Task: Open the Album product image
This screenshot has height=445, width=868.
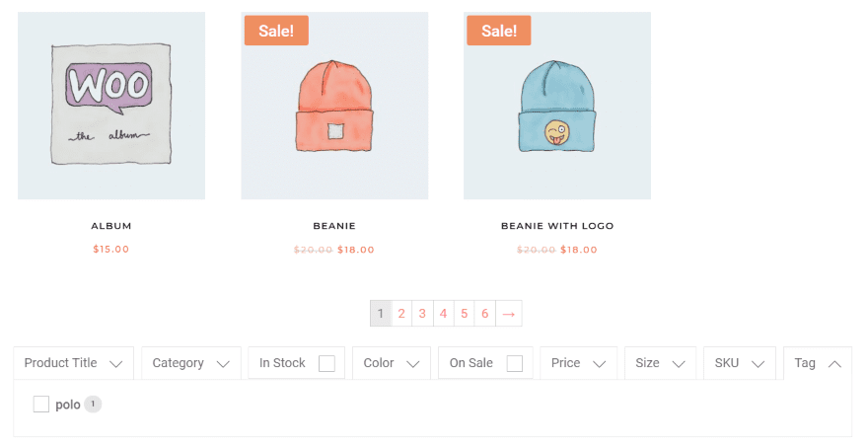Action: pyautogui.click(x=111, y=106)
